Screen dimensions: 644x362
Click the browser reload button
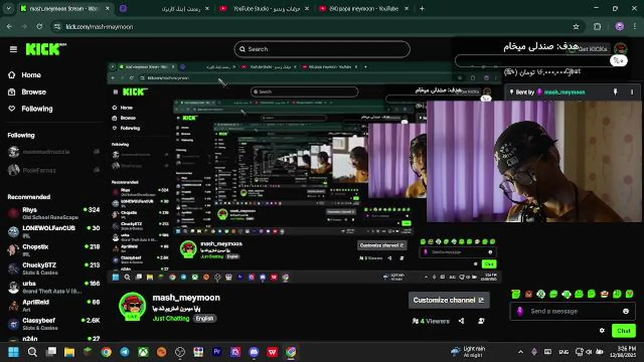pos(40,27)
